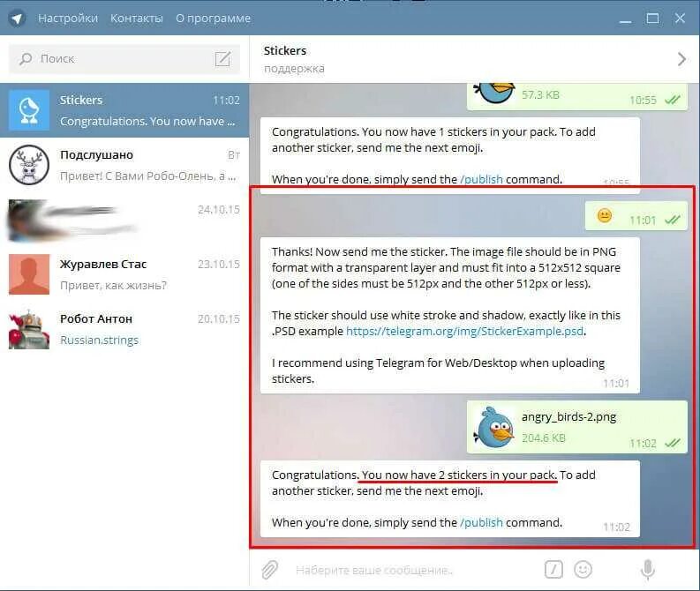Viewport: 700px width, 591px height.
Task: Click the Russian.strings file preview text
Action: pyautogui.click(x=99, y=340)
